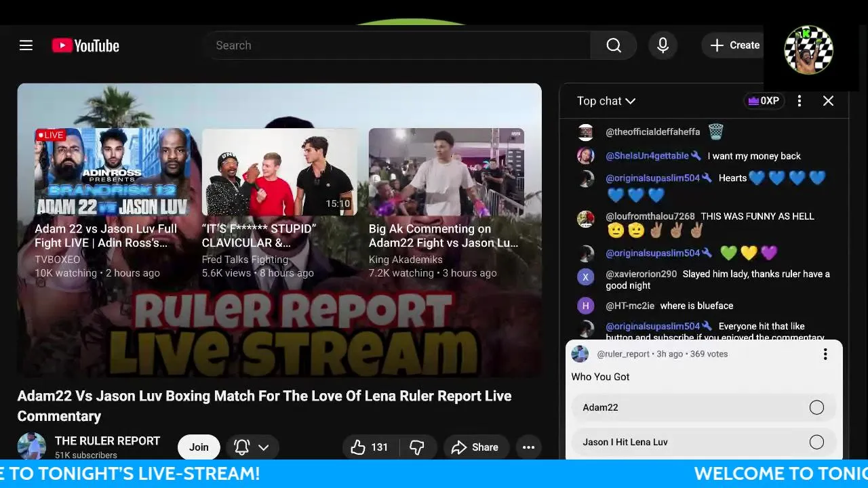This screenshot has width=868, height=488.
Task: Open the hamburger guide menu
Action: click(26, 45)
